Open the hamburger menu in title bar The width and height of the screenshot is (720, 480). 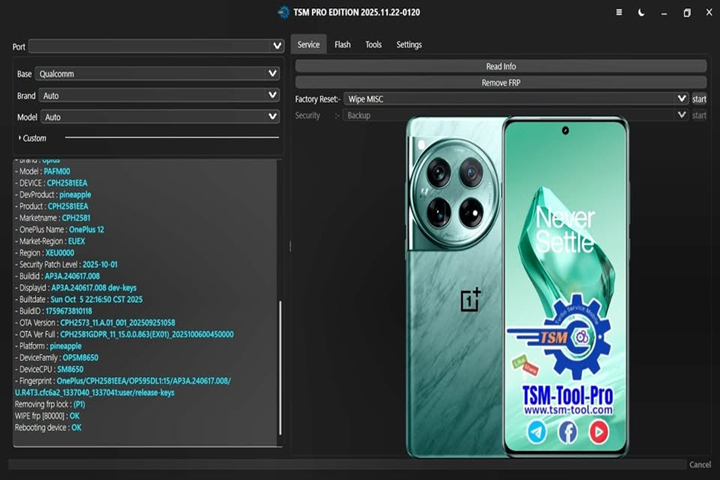pyautogui.click(x=621, y=13)
